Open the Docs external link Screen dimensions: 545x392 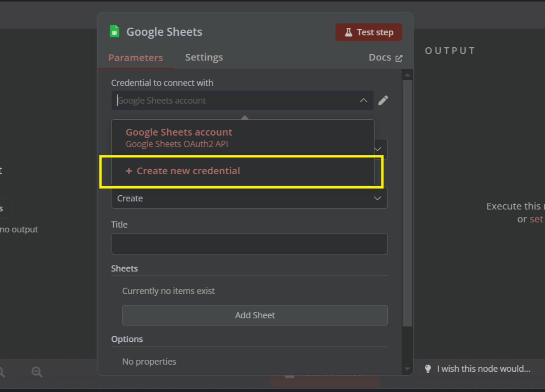click(x=385, y=57)
